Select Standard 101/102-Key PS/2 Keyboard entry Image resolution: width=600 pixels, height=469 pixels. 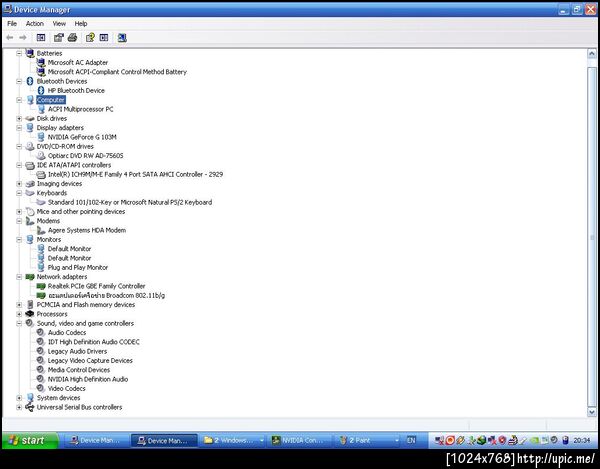130,202
